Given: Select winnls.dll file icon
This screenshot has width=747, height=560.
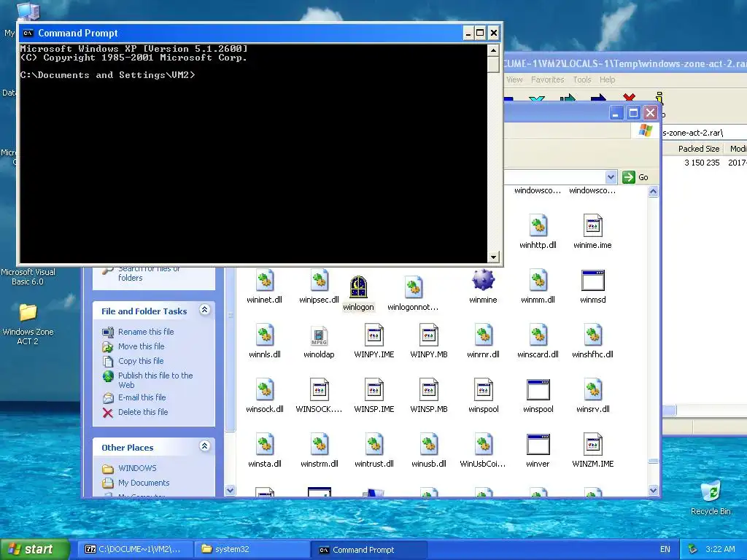Looking at the screenshot, I should pyautogui.click(x=264, y=335).
